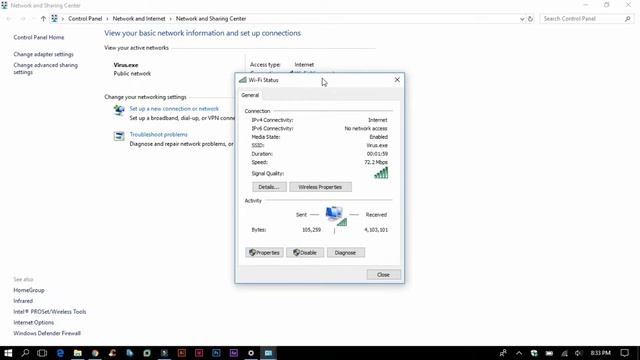This screenshot has width=640, height=360.
Task: Open Windows Defender Firewall link
Action: tap(47, 333)
